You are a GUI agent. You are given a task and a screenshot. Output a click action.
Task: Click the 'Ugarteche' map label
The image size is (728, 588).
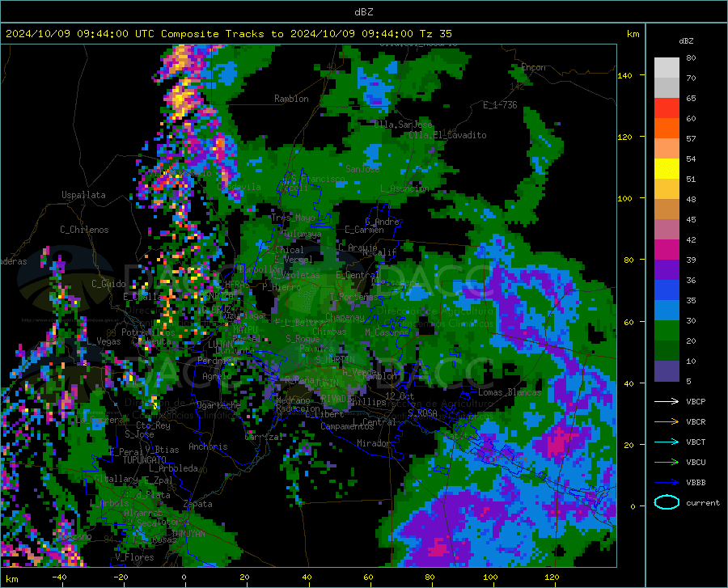tap(218, 405)
